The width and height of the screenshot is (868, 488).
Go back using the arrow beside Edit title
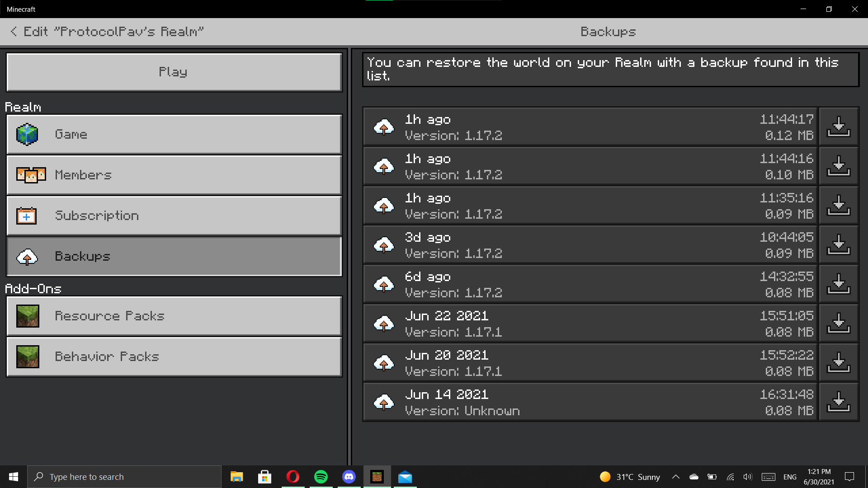pyautogui.click(x=14, y=32)
